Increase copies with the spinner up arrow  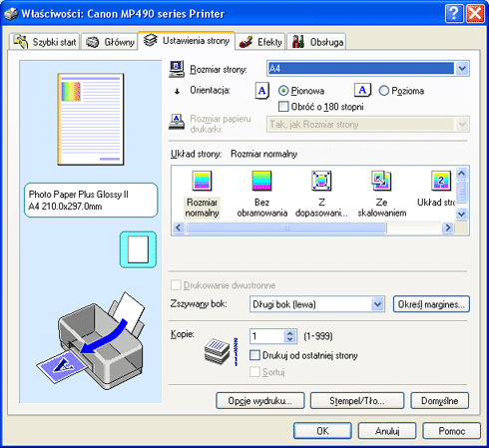290,333
